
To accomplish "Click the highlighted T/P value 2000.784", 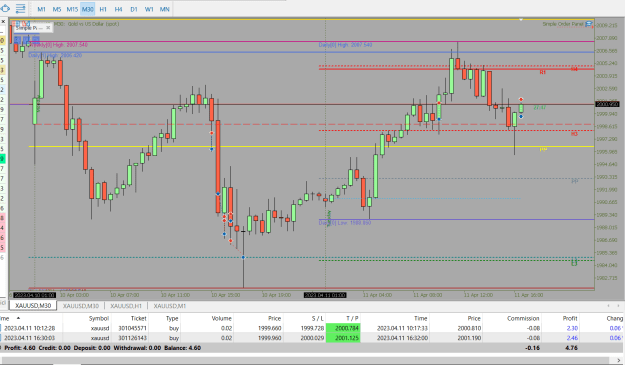I will (343, 328).
